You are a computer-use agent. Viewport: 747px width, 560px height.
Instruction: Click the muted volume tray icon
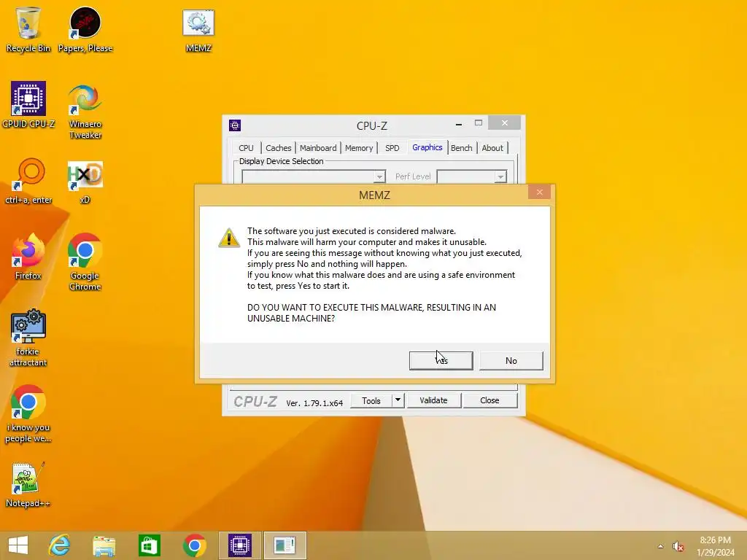point(678,546)
